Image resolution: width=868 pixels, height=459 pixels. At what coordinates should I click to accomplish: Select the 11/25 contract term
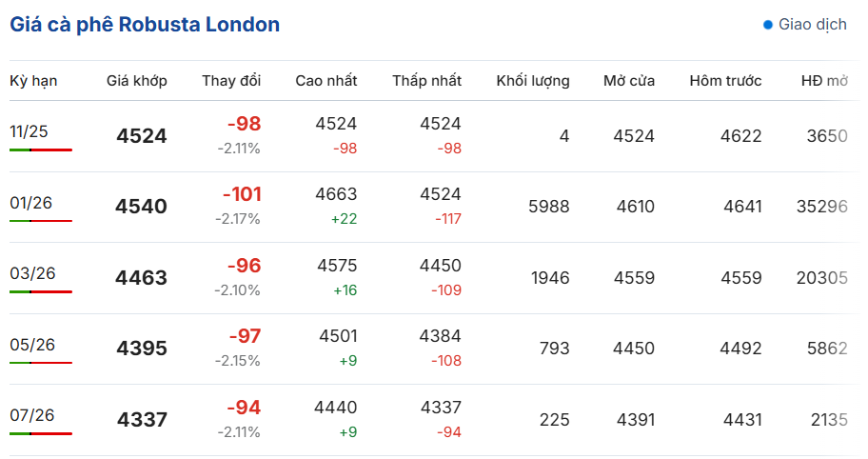point(30,131)
